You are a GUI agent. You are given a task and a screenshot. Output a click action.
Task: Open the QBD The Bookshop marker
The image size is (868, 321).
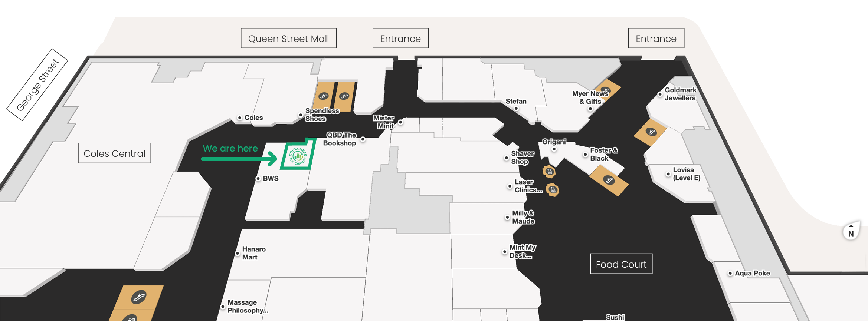tap(363, 139)
